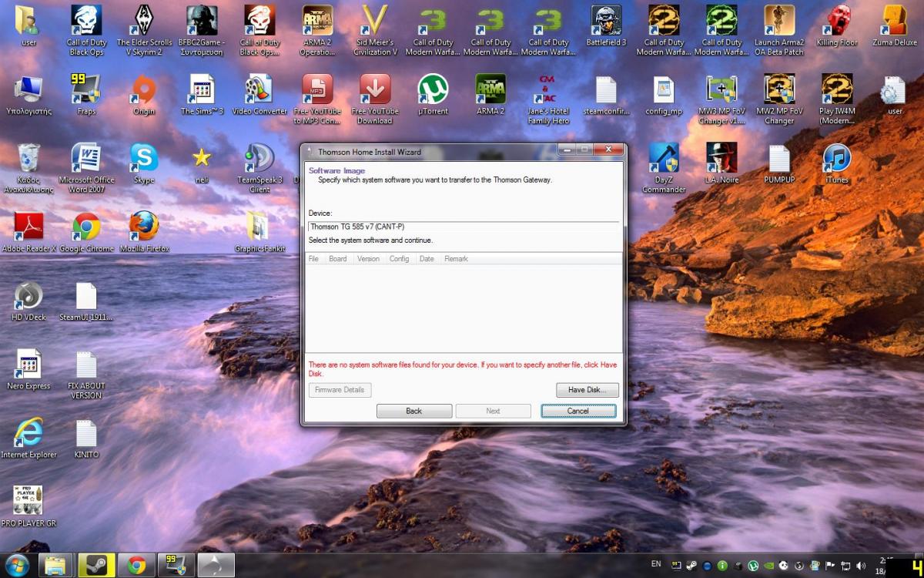The image size is (924, 578).
Task: Select Zuma Deluxe desktop shortcut
Action: (895, 27)
